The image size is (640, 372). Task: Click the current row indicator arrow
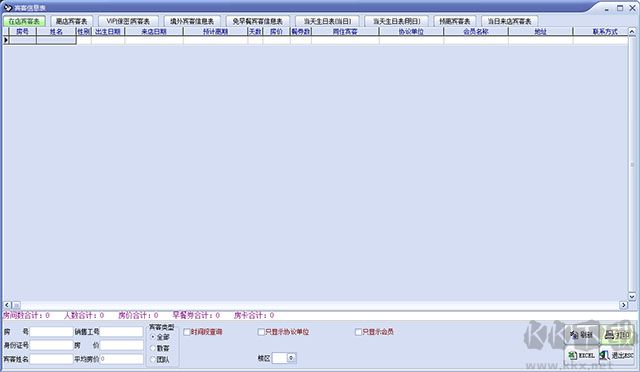tap(6, 40)
